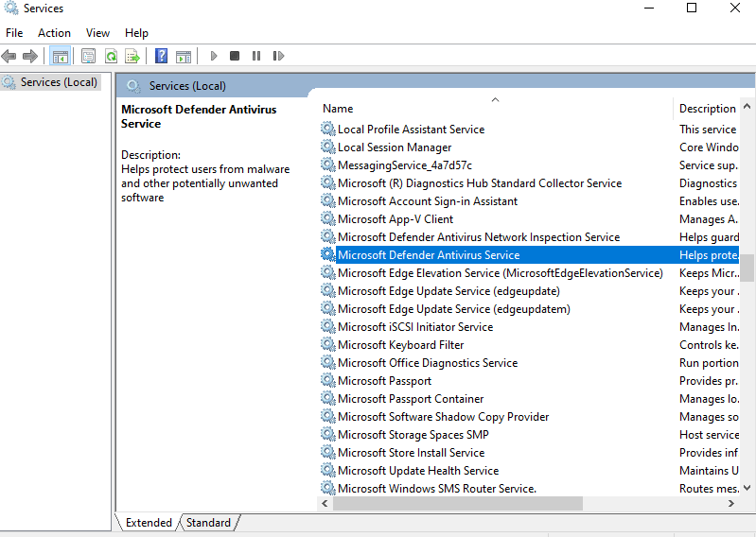Click the green Refresh toolbar icon
Viewport: 756px width, 537px height.
(111, 57)
